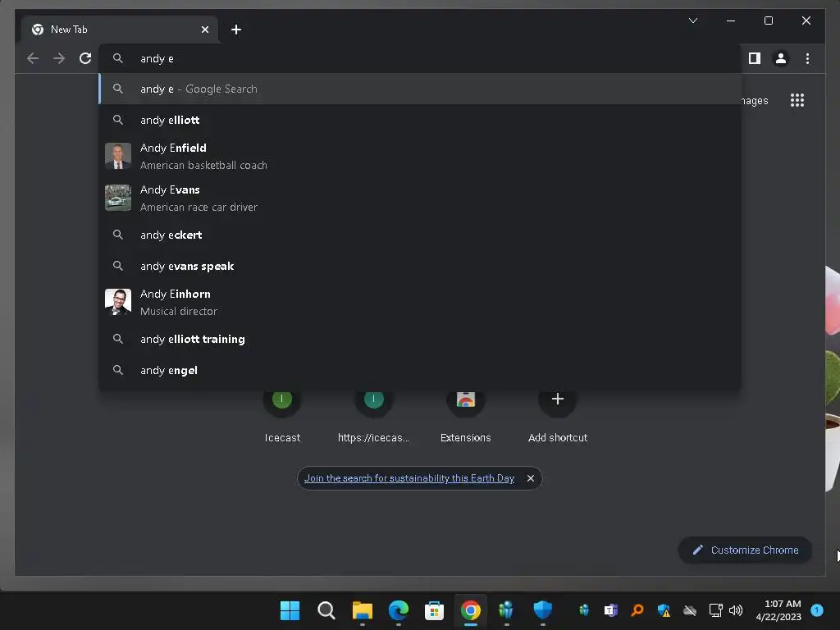Open the Windows Start menu
Viewport: 840px width, 630px height.
point(290,610)
